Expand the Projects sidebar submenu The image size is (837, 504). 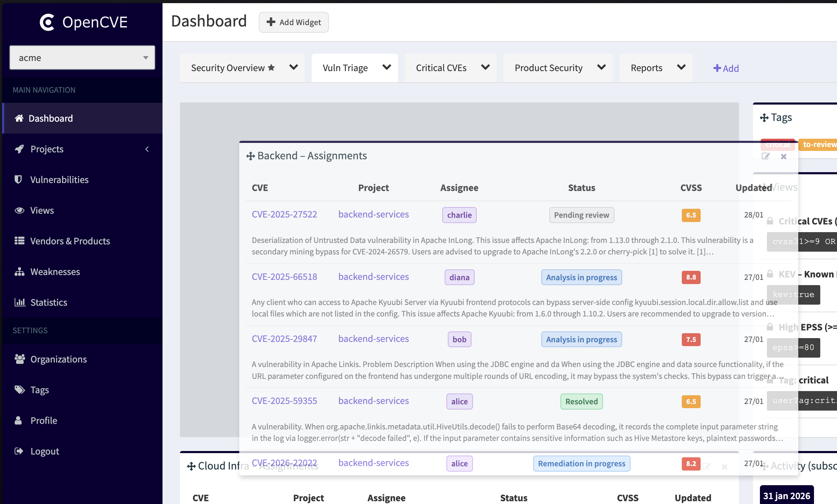click(x=147, y=149)
